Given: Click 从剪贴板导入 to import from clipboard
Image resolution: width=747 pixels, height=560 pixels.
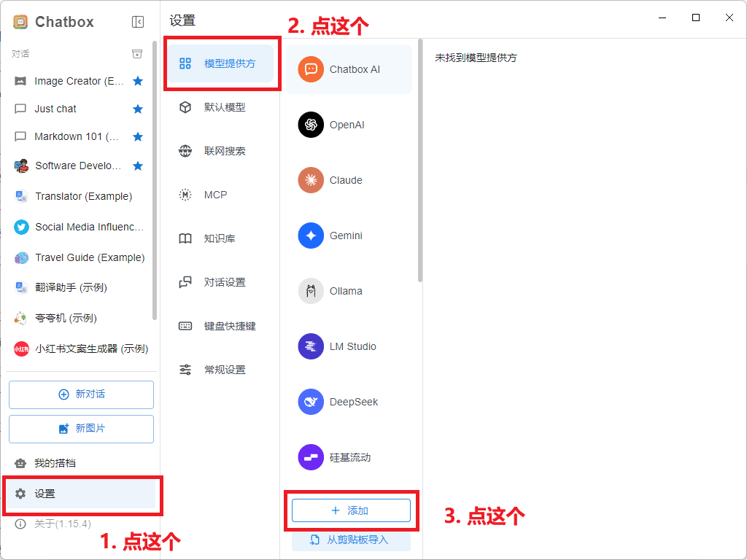Looking at the screenshot, I should (351, 540).
